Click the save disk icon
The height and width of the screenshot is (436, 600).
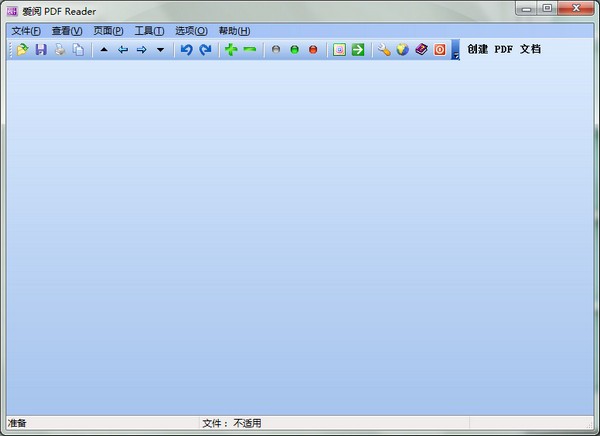(x=41, y=50)
